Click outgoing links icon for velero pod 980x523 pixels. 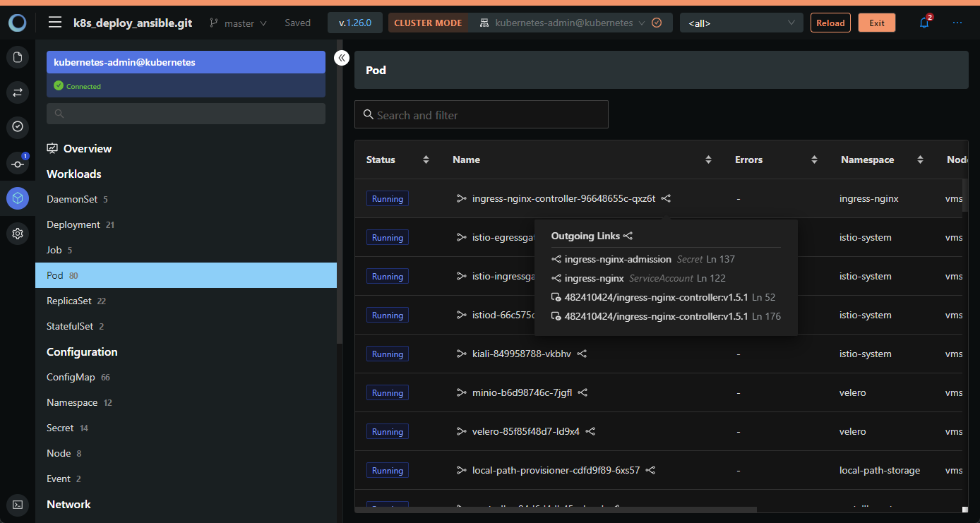pos(590,431)
